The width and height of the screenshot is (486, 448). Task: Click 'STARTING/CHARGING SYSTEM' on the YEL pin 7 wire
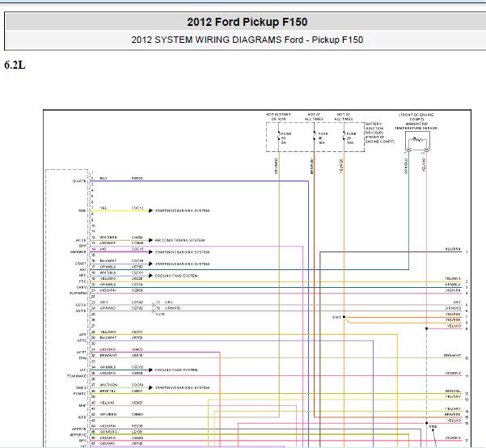182,211
